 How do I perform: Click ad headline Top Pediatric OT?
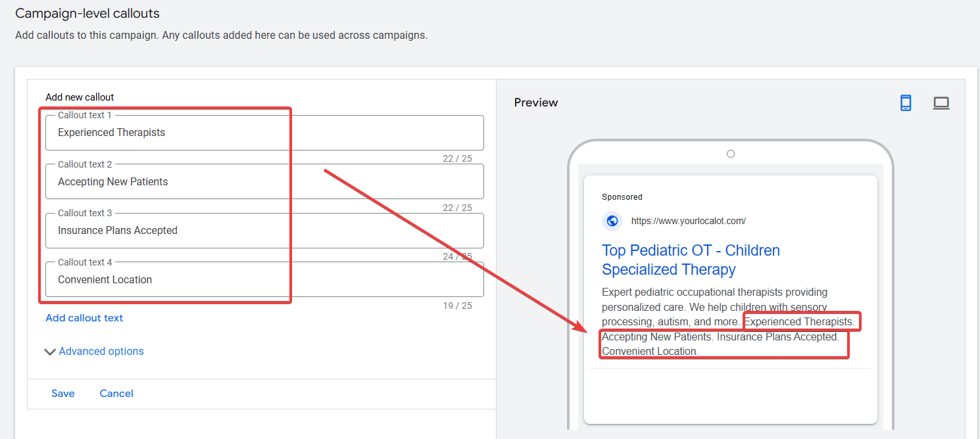click(x=691, y=260)
